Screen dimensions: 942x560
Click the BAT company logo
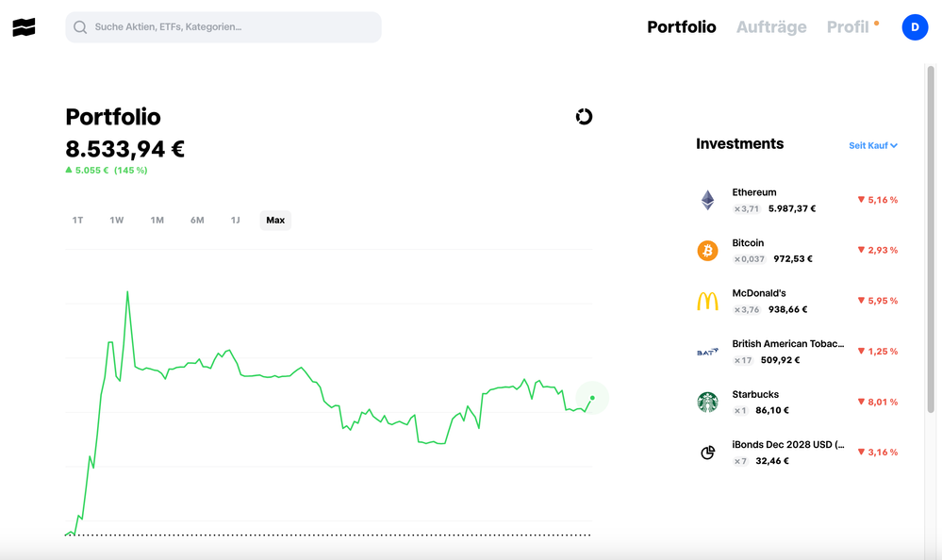[x=708, y=352]
